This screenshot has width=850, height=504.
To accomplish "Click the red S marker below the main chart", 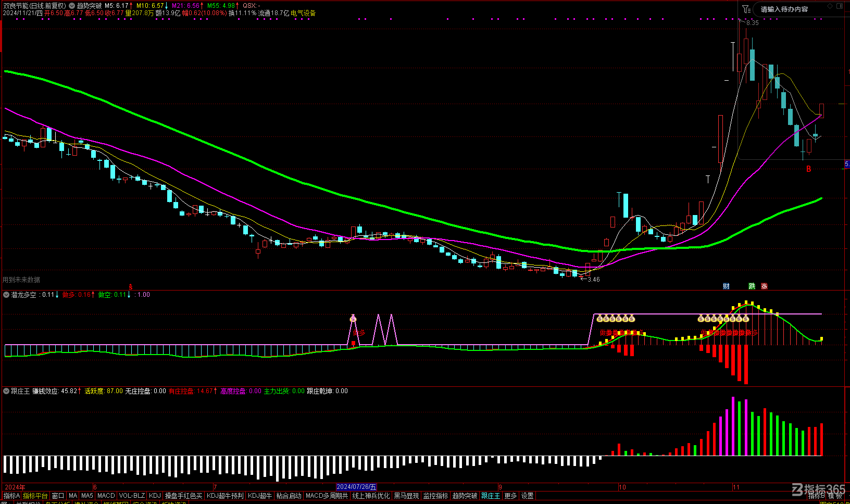I will pos(131,287).
